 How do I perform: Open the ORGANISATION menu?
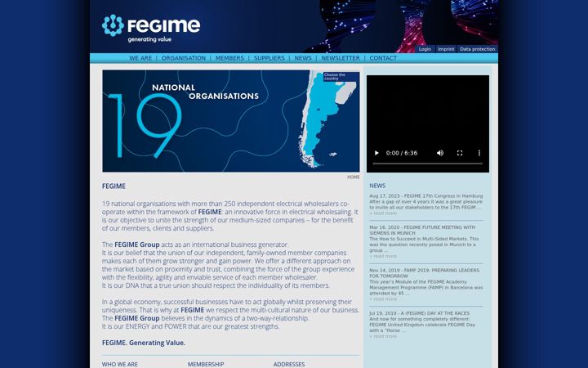(x=184, y=58)
